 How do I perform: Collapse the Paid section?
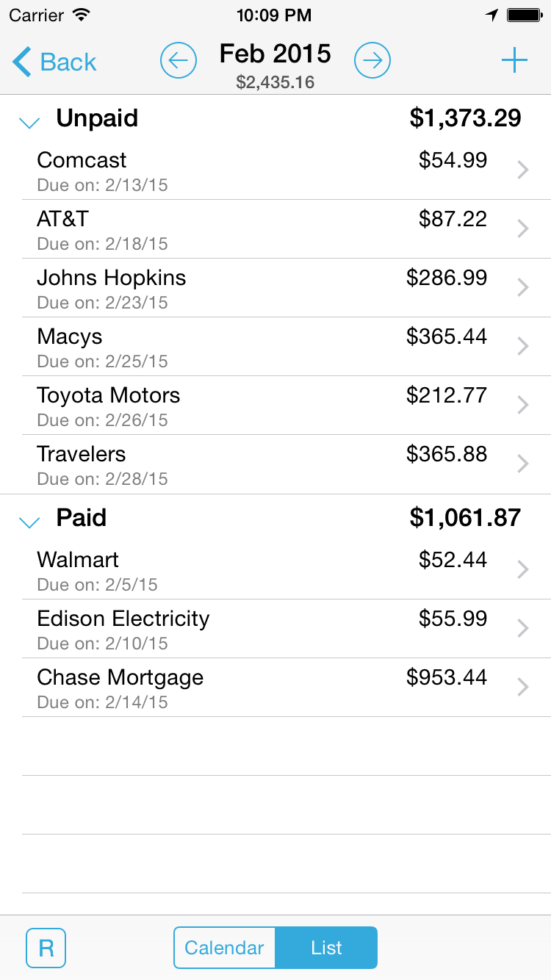[x=29, y=522]
